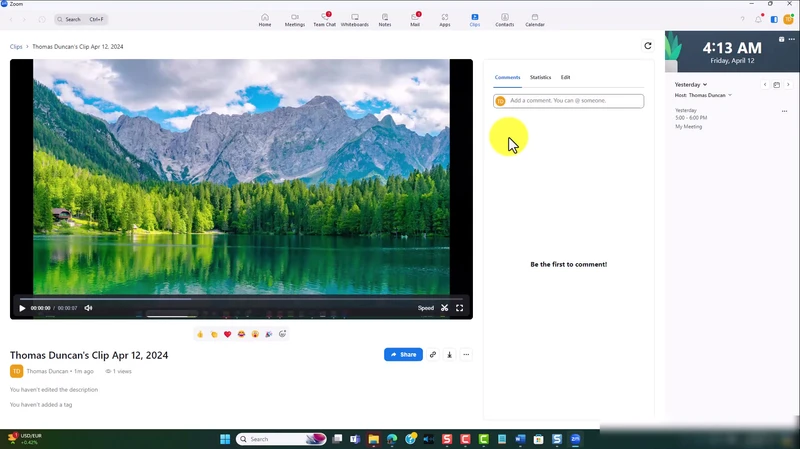Open Microsoft Word from taskbar

tap(520, 439)
